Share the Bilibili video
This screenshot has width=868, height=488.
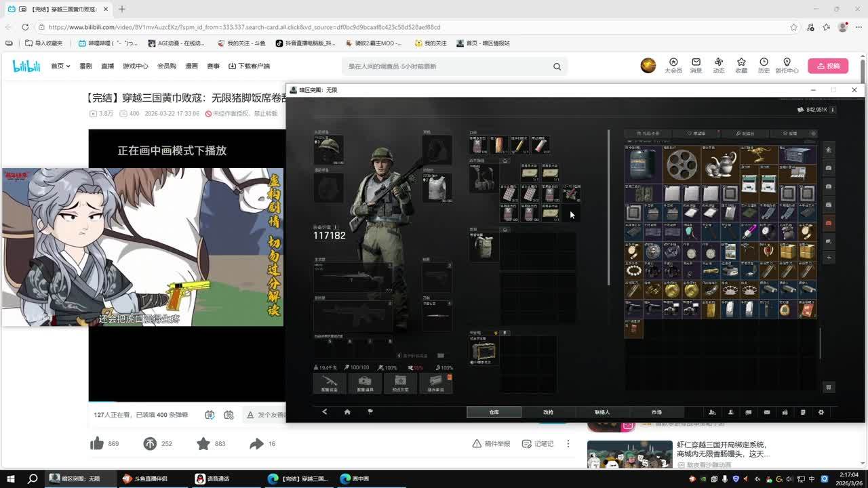256,444
